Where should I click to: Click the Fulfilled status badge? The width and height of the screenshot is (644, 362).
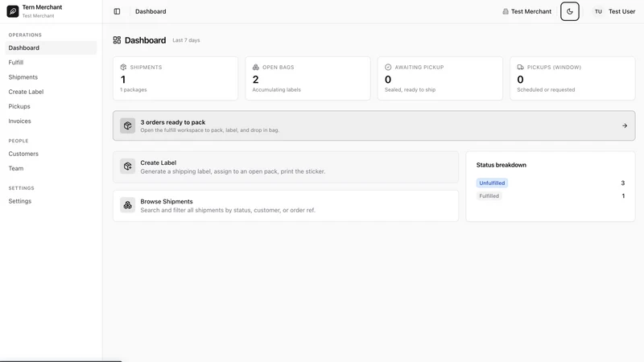489,195
